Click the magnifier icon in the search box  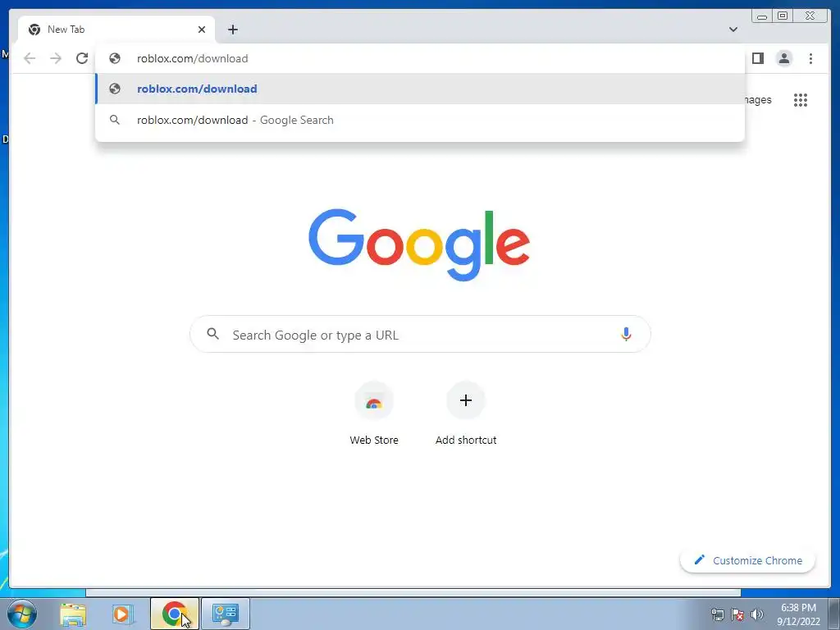tap(212, 334)
